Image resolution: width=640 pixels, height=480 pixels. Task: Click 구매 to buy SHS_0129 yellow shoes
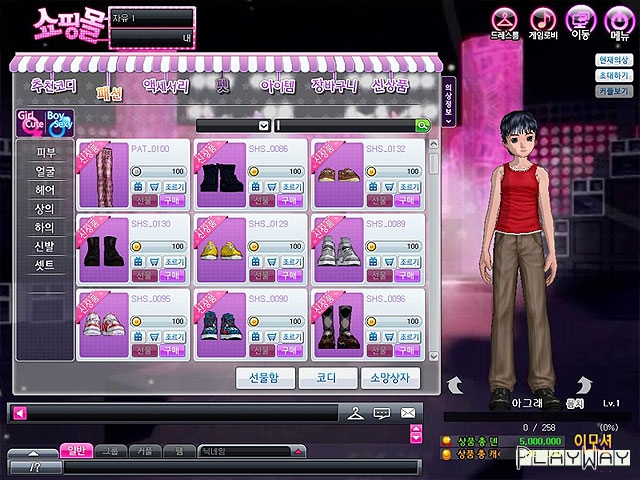pyautogui.click(x=291, y=273)
